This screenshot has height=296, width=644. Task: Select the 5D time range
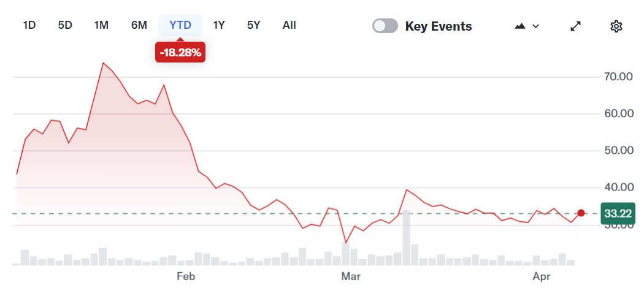(65, 25)
